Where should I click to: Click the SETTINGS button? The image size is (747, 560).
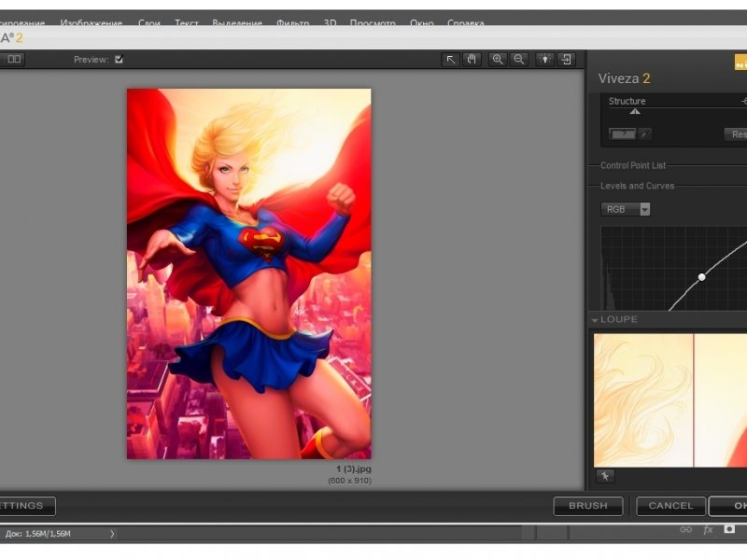pos(26,506)
